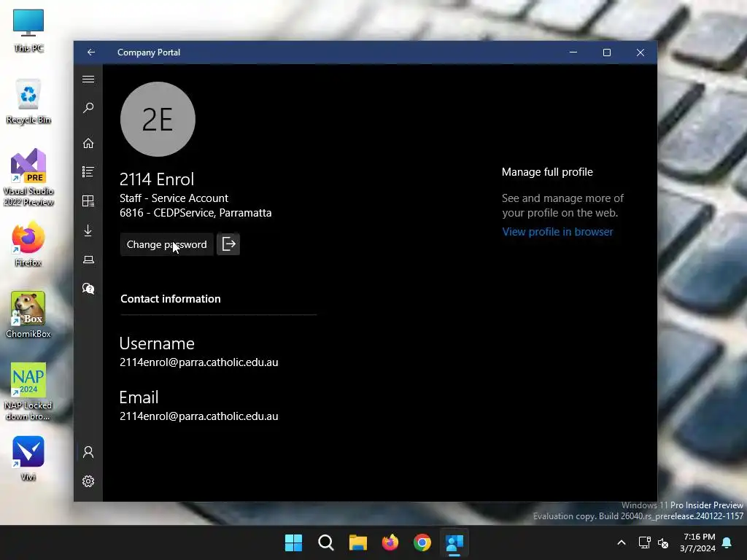
Task: Open Help and support icon
Action: (88, 289)
